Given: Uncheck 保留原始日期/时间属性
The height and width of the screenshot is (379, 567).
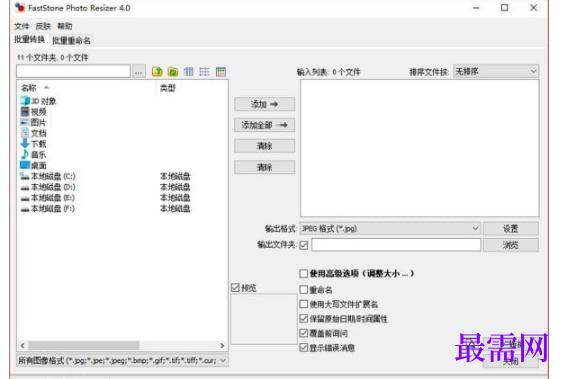Looking at the screenshot, I should 304,319.
